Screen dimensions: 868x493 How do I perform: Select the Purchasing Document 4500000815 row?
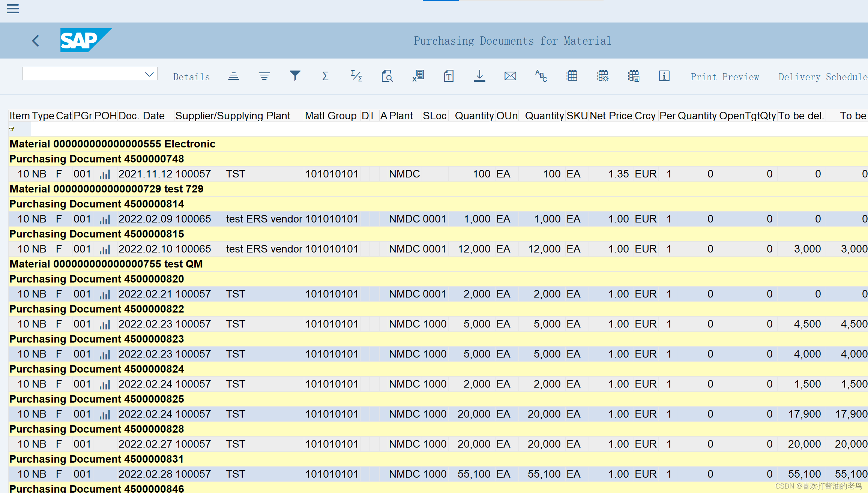click(97, 234)
